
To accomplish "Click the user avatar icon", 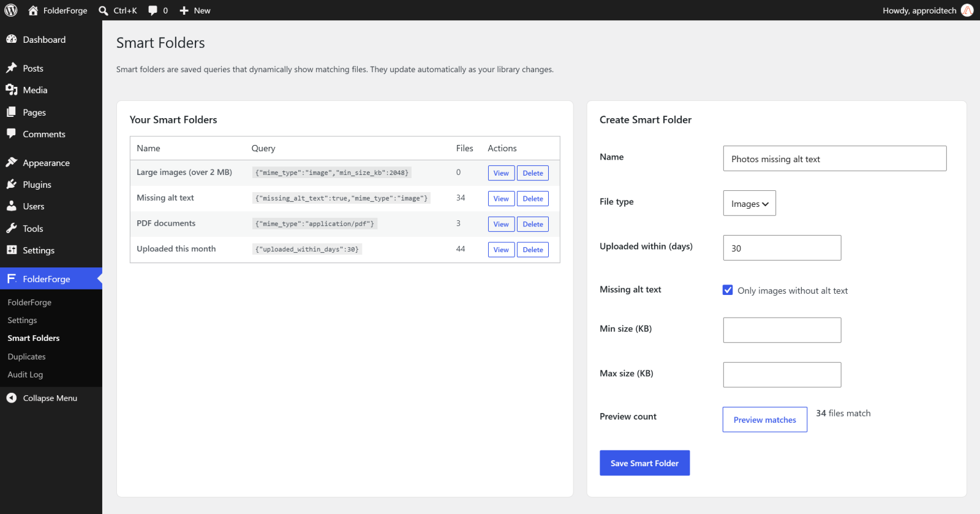I will click(x=967, y=10).
